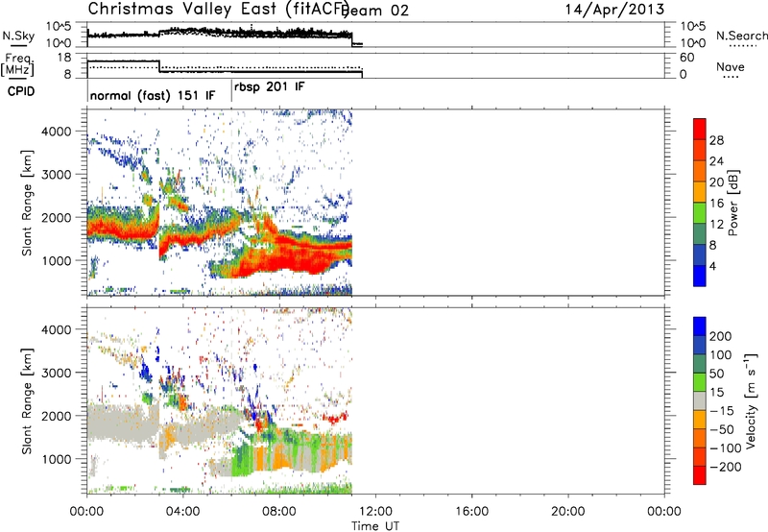The image size is (768, 532).
Task: Click the Christmas Valley East (fitACF) title
Action: pos(218,10)
